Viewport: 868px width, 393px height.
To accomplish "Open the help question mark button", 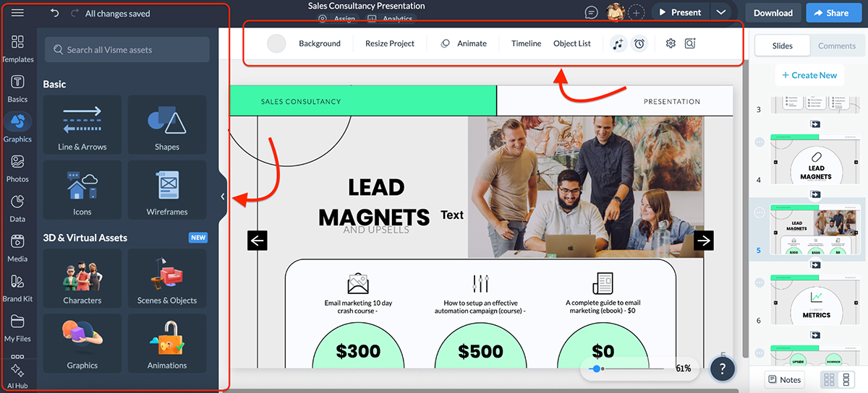I will [723, 368].
